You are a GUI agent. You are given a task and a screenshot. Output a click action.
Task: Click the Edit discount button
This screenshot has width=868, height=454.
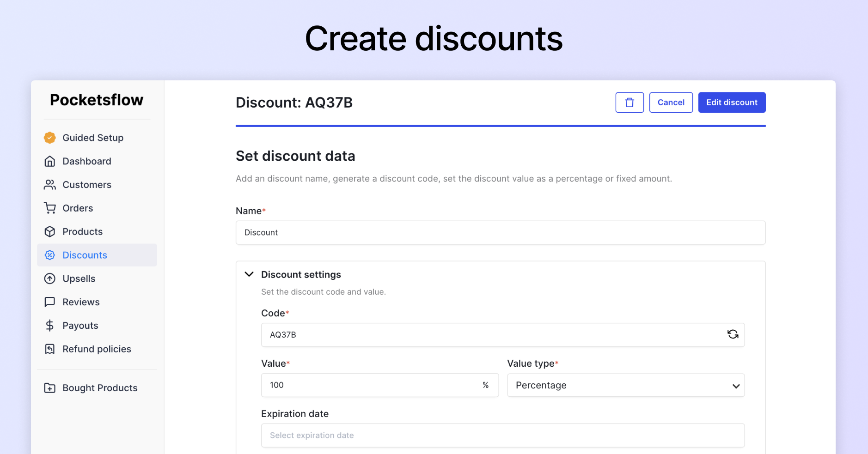pyautogui.click(x=732, y=103)
